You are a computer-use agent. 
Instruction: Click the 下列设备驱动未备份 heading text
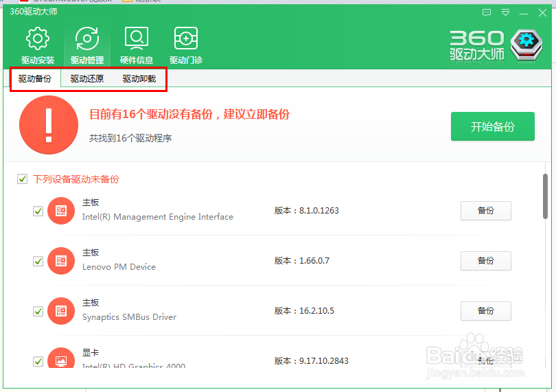pos(76,179)
